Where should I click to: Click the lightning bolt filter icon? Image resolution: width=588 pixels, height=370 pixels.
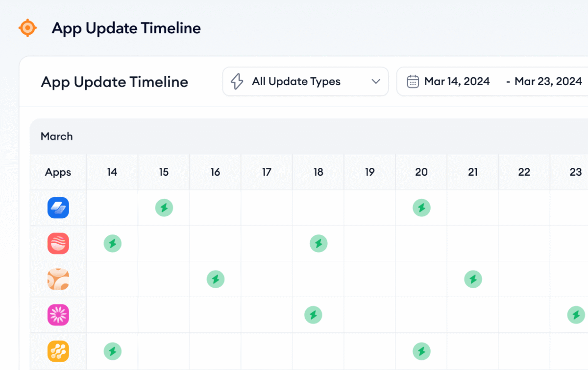pyautogui.click(x=237, y=82)
